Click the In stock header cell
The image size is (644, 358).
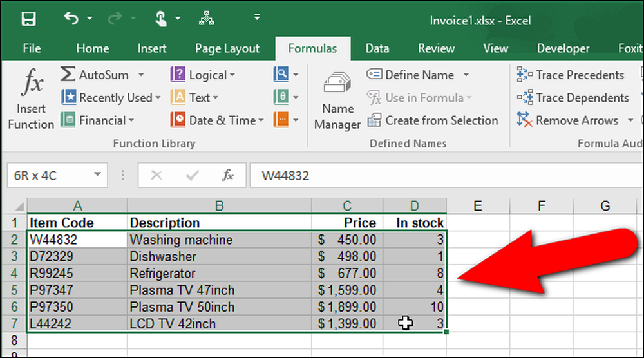click(415, 223)
